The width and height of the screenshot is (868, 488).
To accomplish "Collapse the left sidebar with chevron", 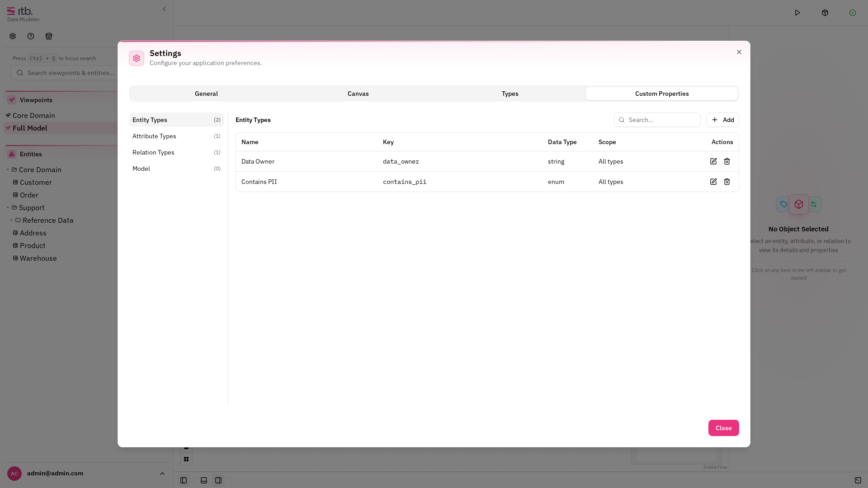I will [x=164, y=9].
